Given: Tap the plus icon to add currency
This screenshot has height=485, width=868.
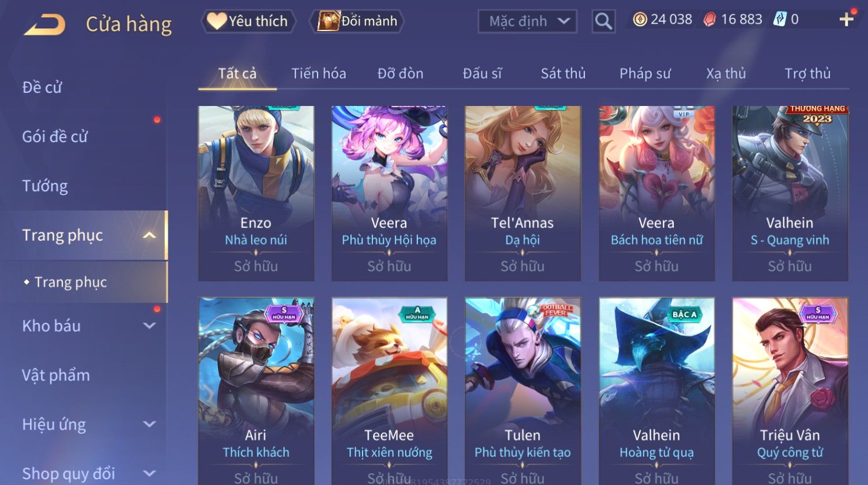Looking at the screenshot, I should tap(846, 20).
